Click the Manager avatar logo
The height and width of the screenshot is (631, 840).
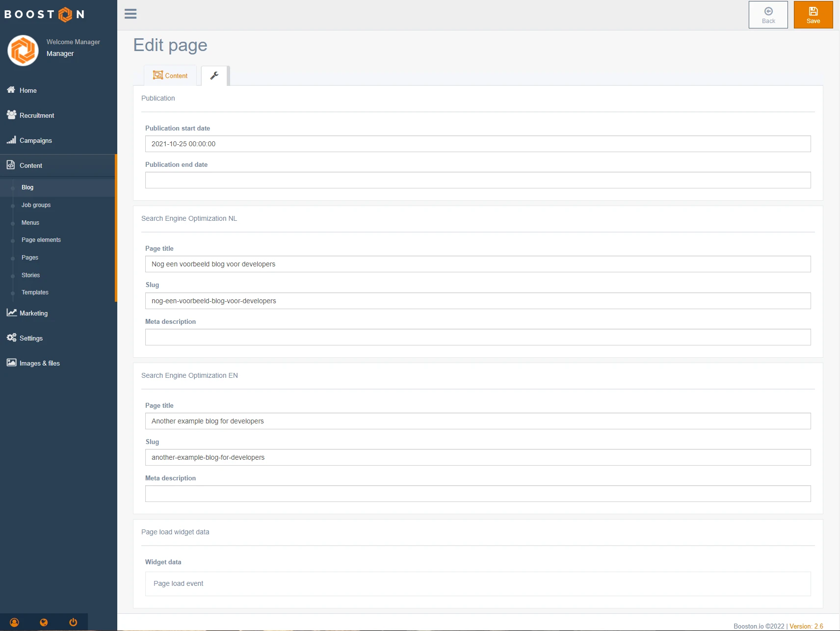pos(23,50)
